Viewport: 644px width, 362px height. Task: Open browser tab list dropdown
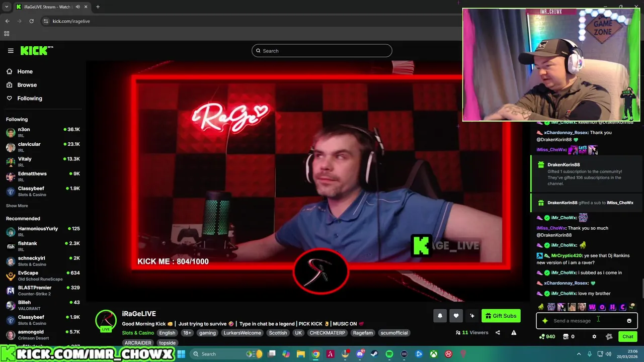[x=7, y=7]
